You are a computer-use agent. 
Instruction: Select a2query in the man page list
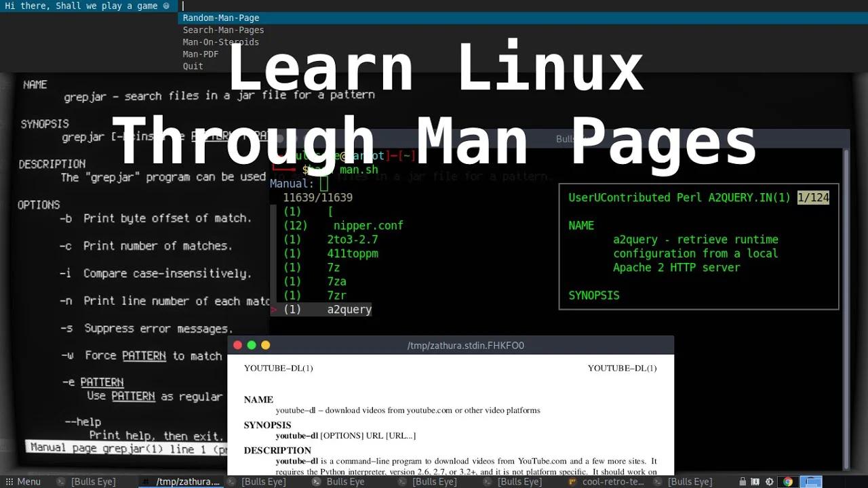(x=349, y=309)
